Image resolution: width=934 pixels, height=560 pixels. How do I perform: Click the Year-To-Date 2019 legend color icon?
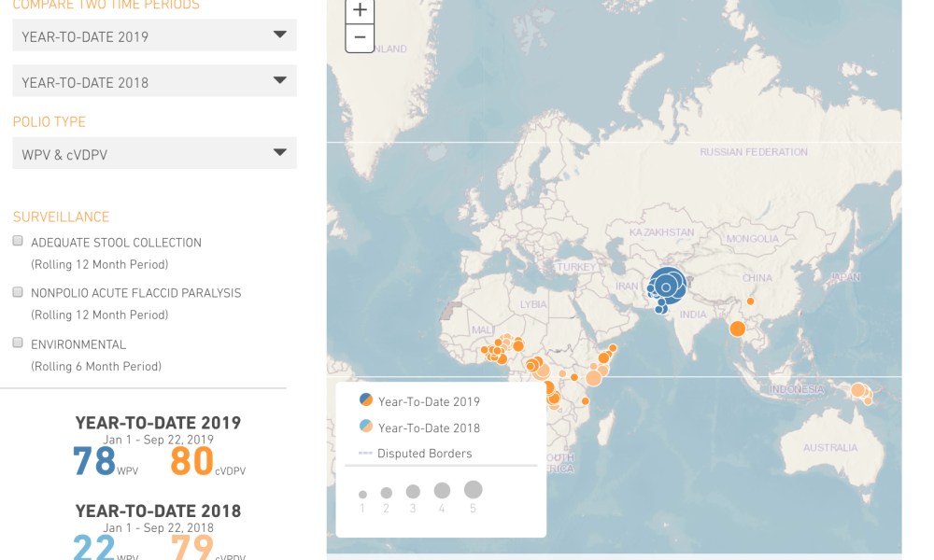pos(366,400)
